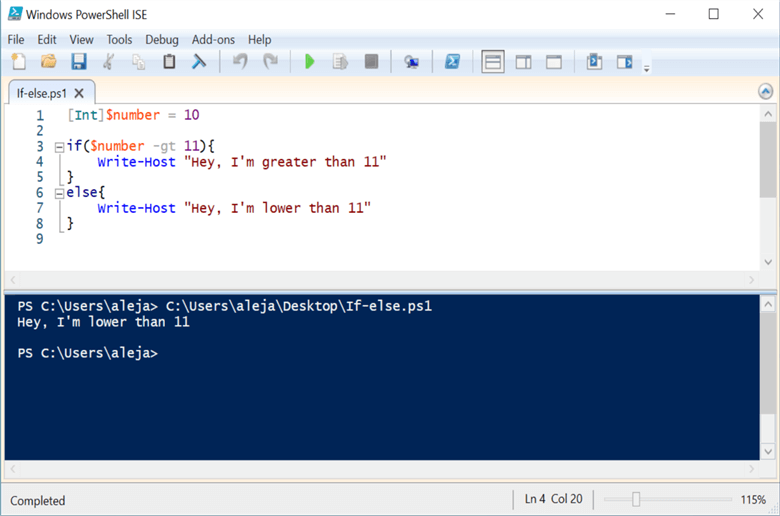Click the "lower than 11" string in script
The image size is (780, 516).
[278, 208]
